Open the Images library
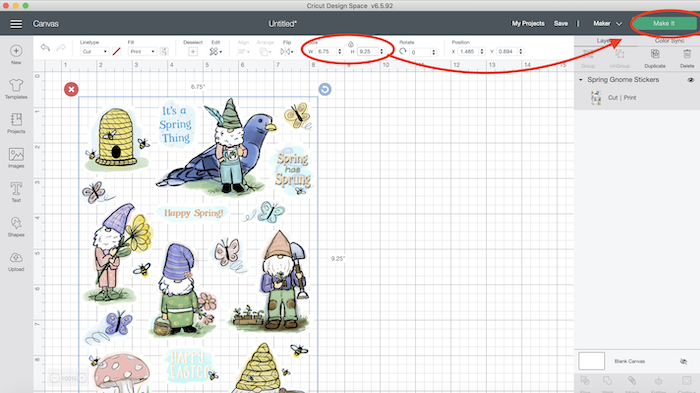Viewport: 700px width, 393px height. pyautogui.click(x=16, y=158)
